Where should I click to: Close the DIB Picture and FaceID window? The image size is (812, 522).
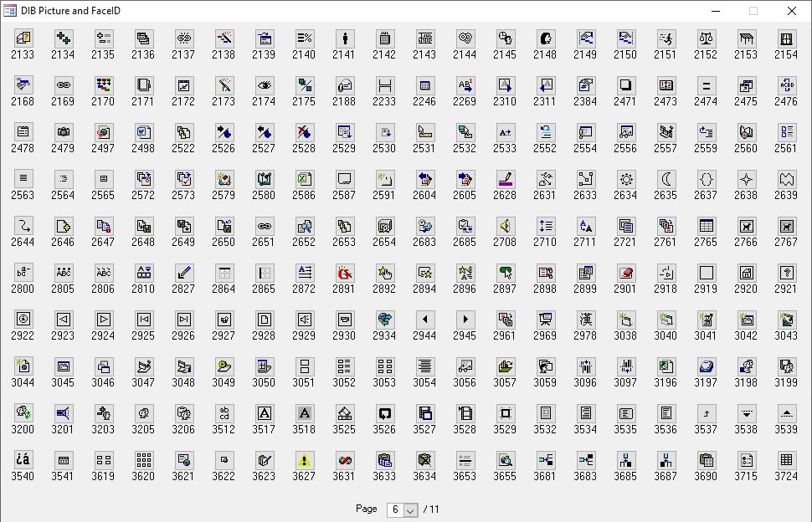pos(792,11)
